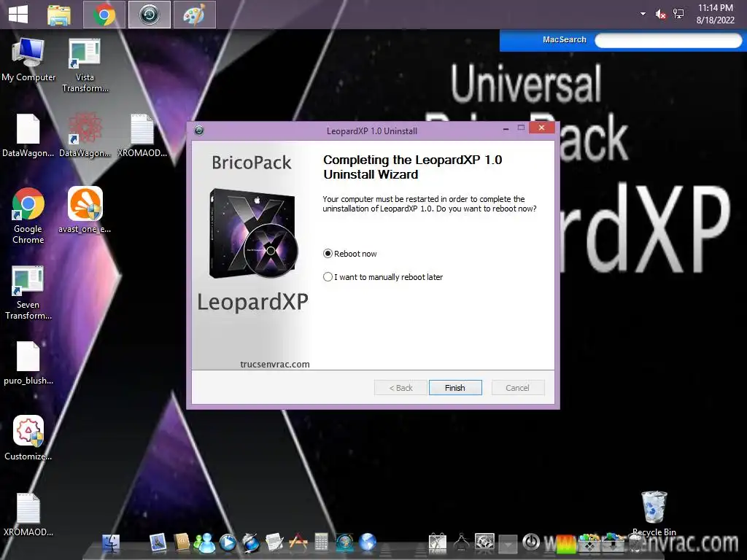747x560 pixels.
Task: Click the MacSearch input field
Action: [x=668, y=41]
